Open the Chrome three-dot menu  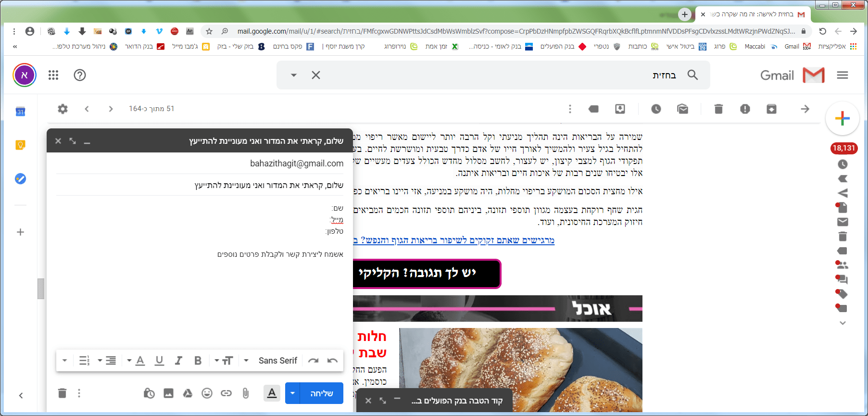[14, 31]
